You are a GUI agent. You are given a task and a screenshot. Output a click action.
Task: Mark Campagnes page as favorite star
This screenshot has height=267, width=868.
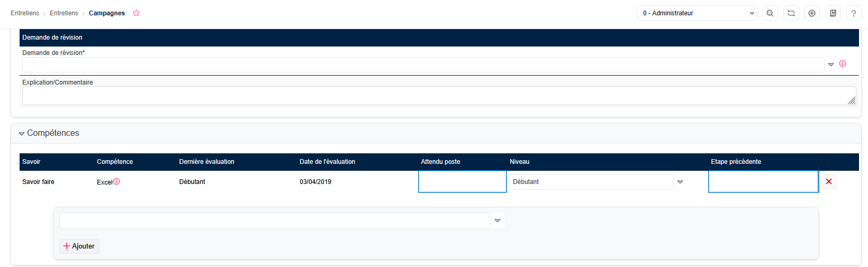tap(136, 13)
